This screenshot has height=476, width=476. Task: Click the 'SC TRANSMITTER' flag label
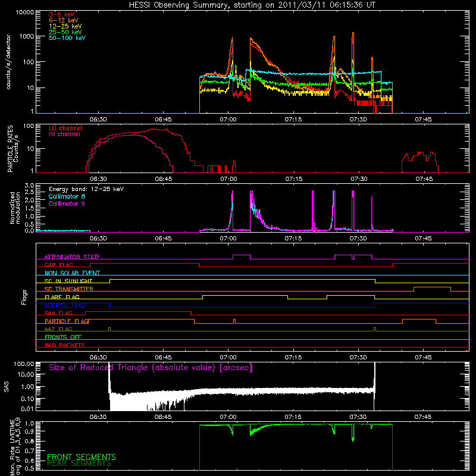(x=68, y=289)
